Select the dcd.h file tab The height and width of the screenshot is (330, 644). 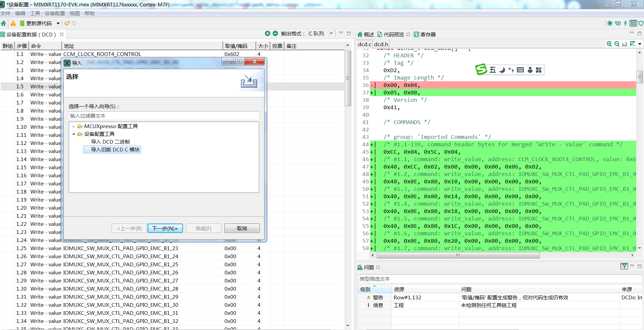(381, 44)
